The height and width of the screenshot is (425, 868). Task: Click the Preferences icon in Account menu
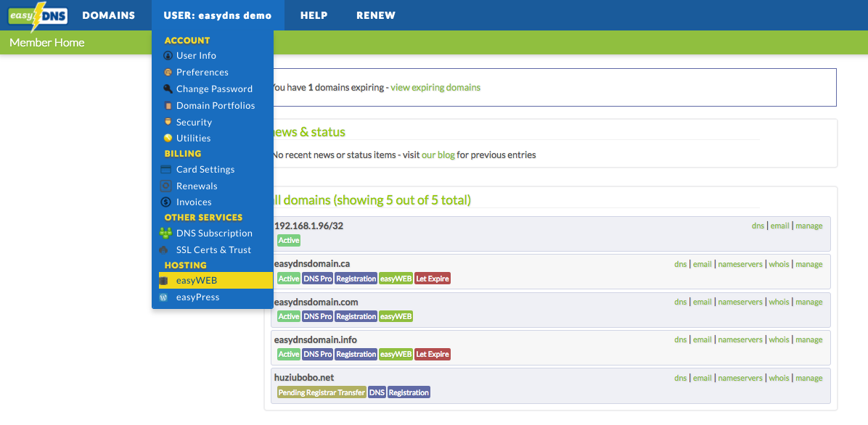click(x=168, y=73)
